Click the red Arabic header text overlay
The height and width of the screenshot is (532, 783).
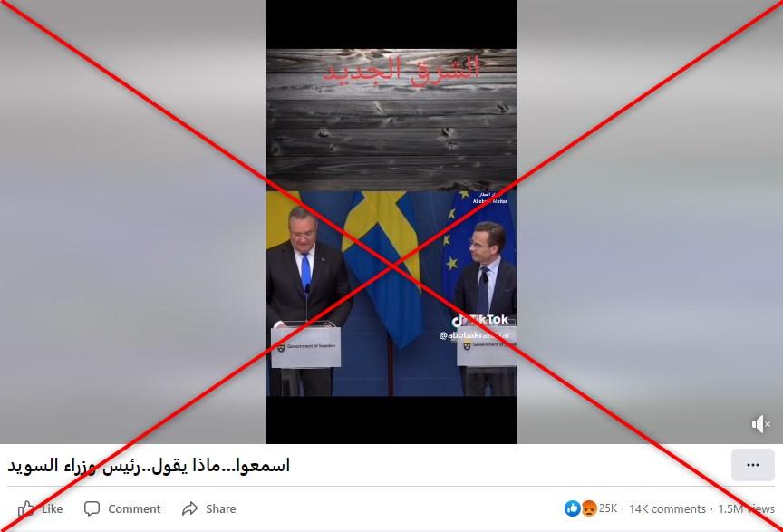pyautogui.click(x=402, y=69)
